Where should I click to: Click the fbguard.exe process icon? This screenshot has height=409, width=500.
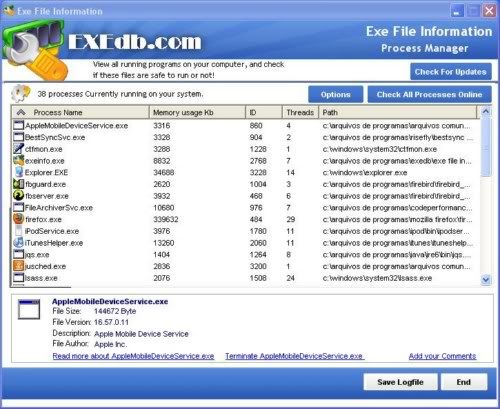point(19,184)
